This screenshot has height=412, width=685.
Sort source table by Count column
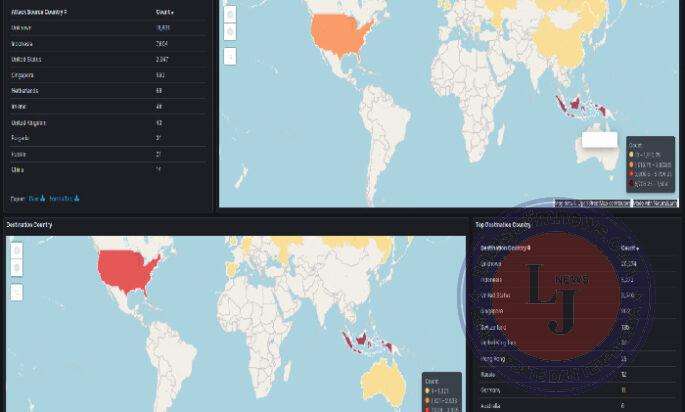[165, 11]
